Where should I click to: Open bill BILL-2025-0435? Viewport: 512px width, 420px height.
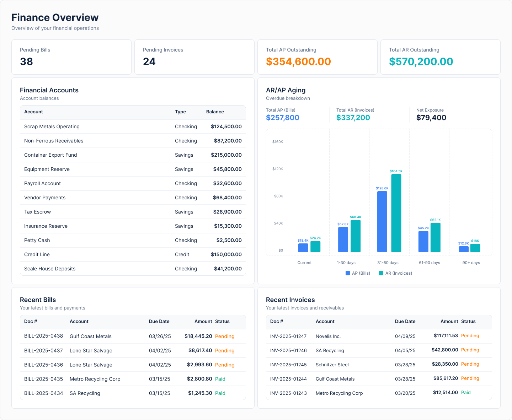coord(133,379)
